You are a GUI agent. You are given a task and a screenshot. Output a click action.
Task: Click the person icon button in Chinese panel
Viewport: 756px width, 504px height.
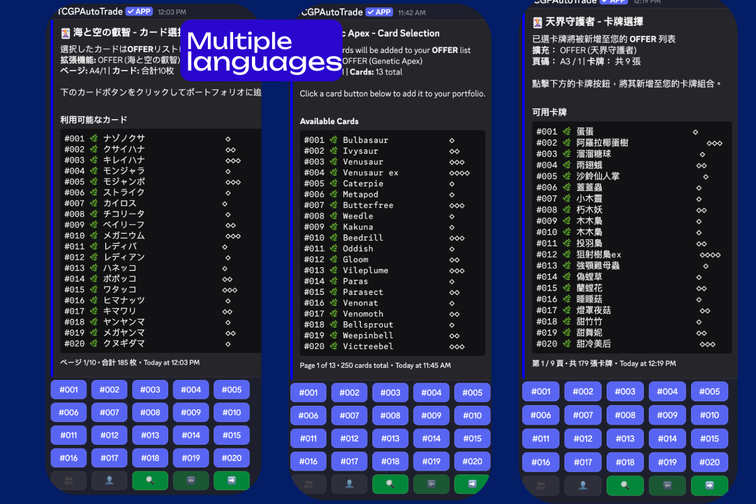[x=583, y=484]
